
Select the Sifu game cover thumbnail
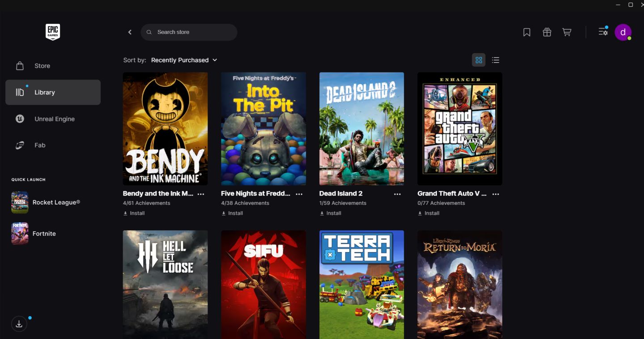263,284
